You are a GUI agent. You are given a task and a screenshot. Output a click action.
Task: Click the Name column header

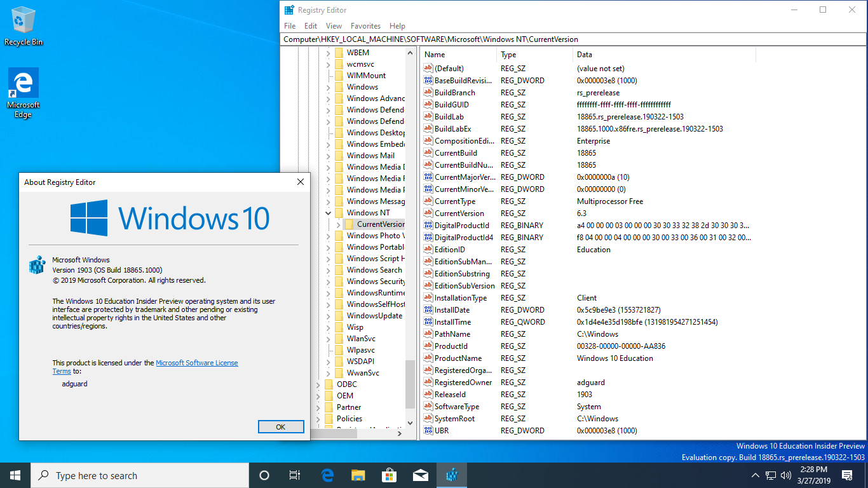458,55
